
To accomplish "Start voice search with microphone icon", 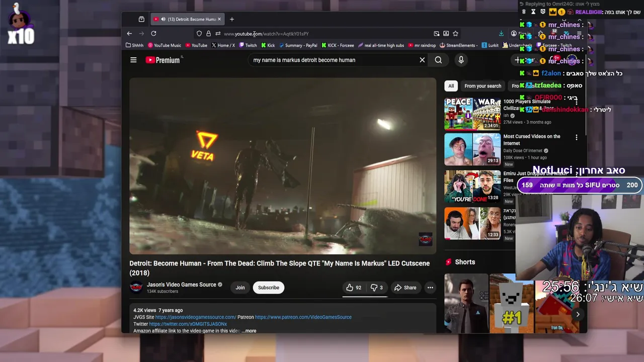I will tap(461, 60).
